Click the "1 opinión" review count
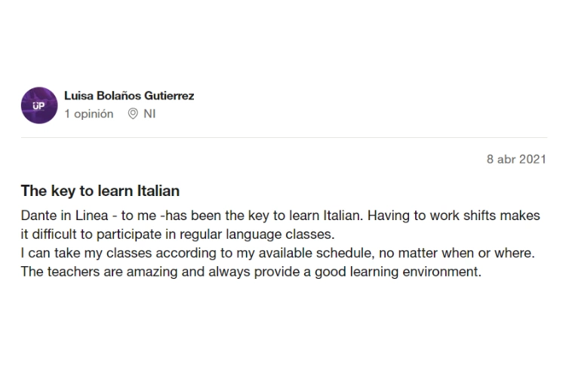Viewport: 566px width, 392px height. tap(89, 114)
